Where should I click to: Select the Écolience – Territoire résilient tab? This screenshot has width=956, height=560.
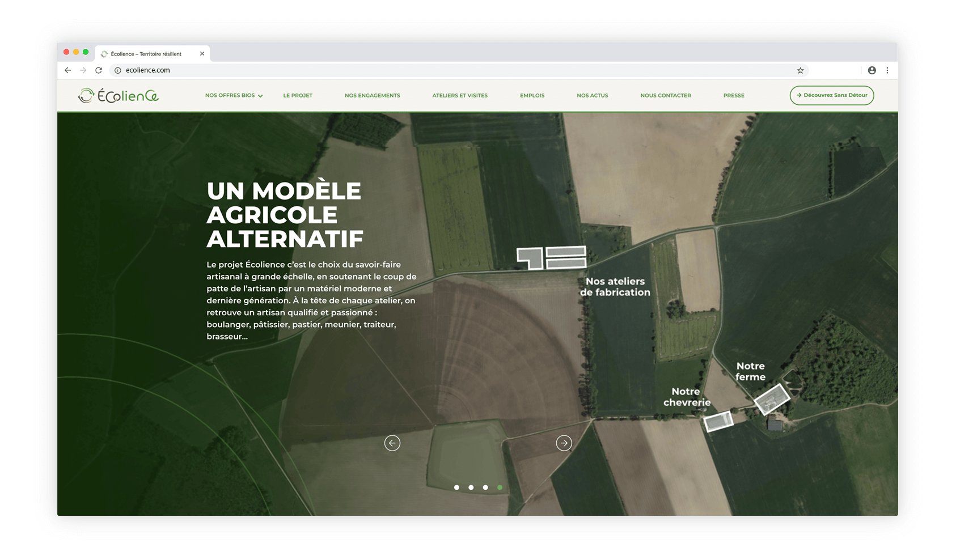click(152, 54)
